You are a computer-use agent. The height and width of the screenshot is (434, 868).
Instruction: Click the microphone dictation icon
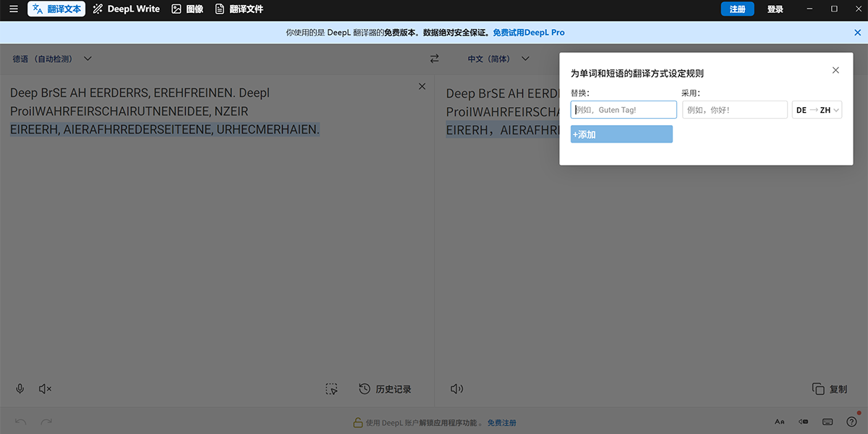point(20,389)
